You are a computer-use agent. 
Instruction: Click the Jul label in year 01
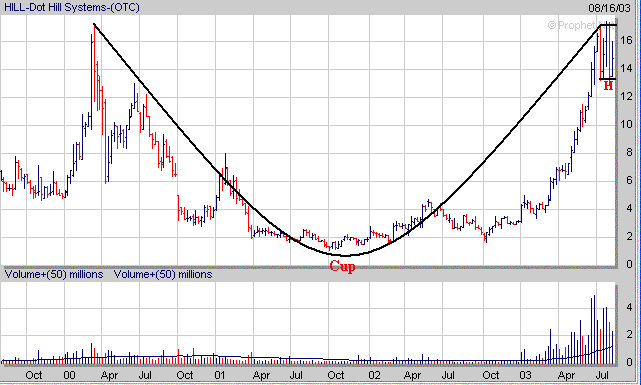[296, 375]
